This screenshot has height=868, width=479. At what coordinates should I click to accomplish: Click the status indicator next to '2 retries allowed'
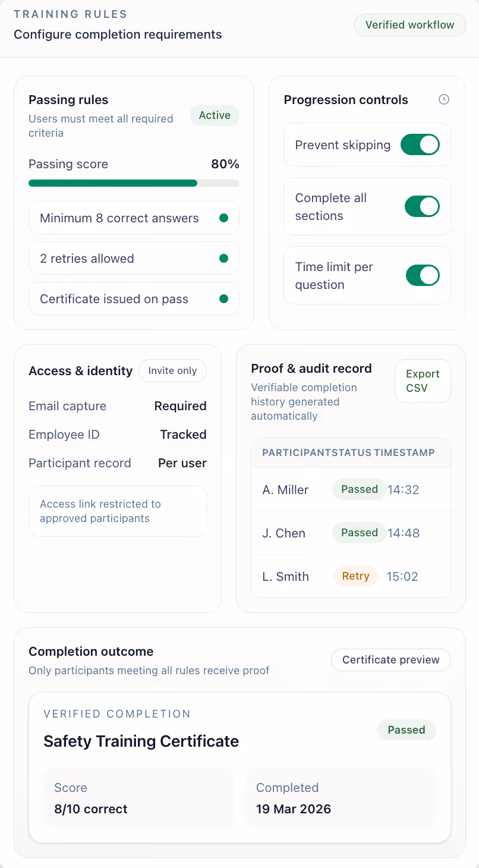pos(223,258)
